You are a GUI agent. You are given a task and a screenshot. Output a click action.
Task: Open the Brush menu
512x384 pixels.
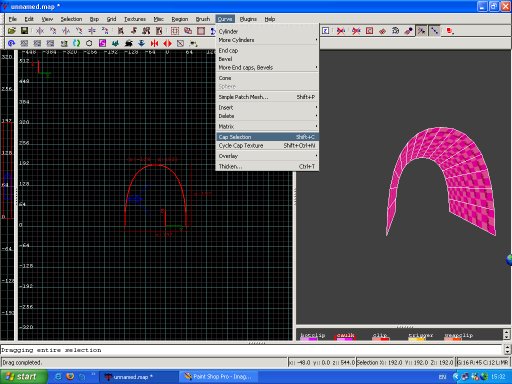pos(203,19)
